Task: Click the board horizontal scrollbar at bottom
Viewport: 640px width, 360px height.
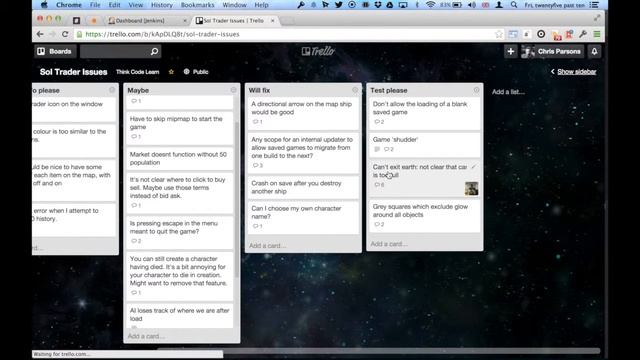Action: [x=378, y=350]
